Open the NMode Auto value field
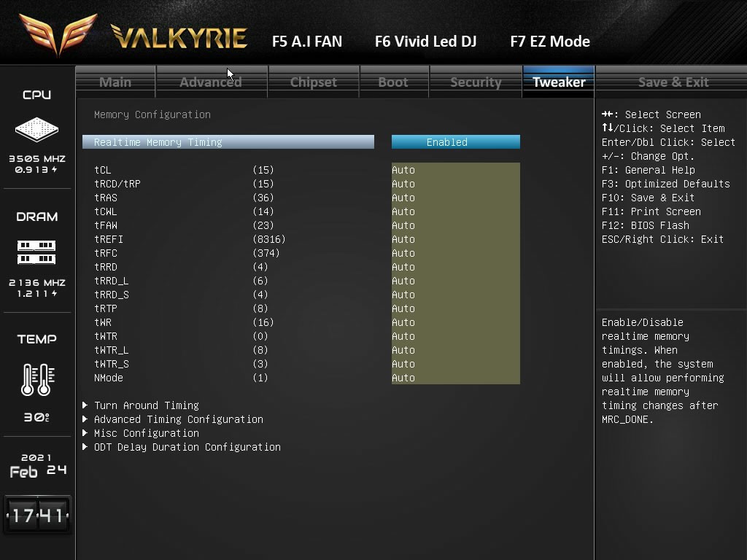This screenshot has height=560, width=747. tap(456, 378)
